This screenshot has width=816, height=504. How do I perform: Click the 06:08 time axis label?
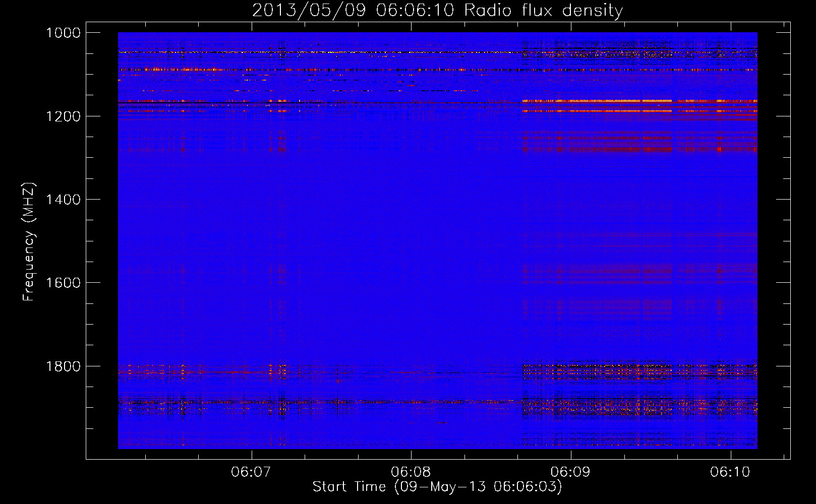(411, 472)
